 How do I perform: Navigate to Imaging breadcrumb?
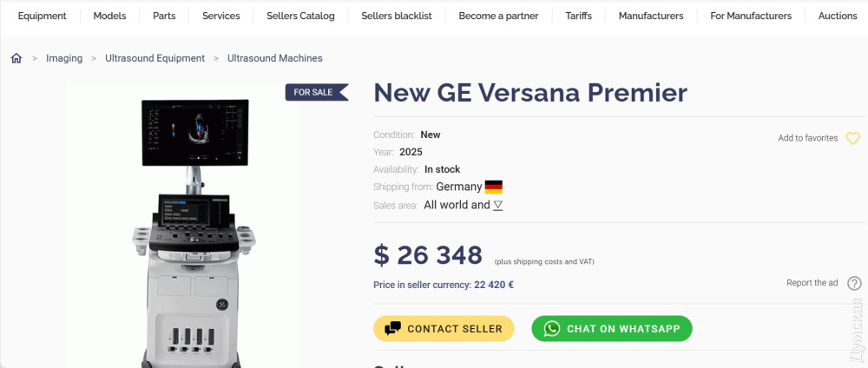64,58
